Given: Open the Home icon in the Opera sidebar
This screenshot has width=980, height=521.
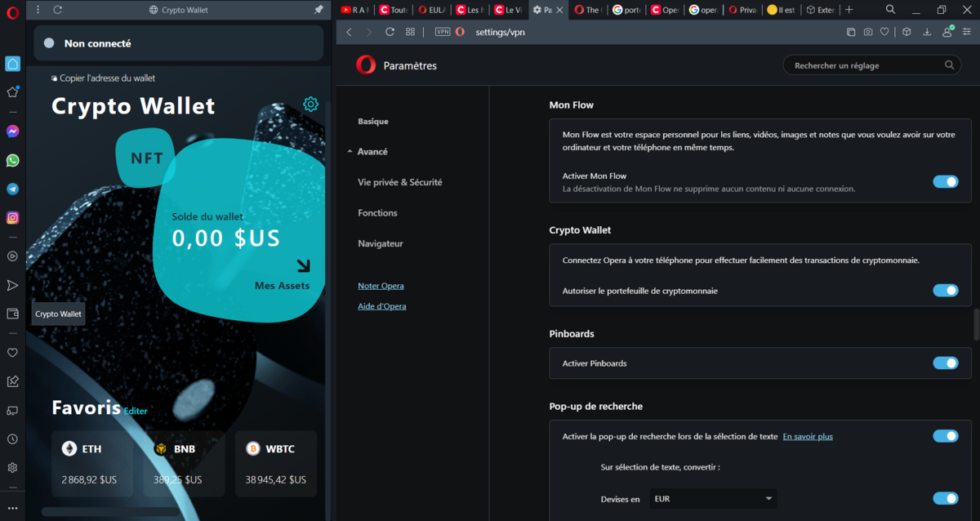Looking at the screenshot, I should point(13,64).
